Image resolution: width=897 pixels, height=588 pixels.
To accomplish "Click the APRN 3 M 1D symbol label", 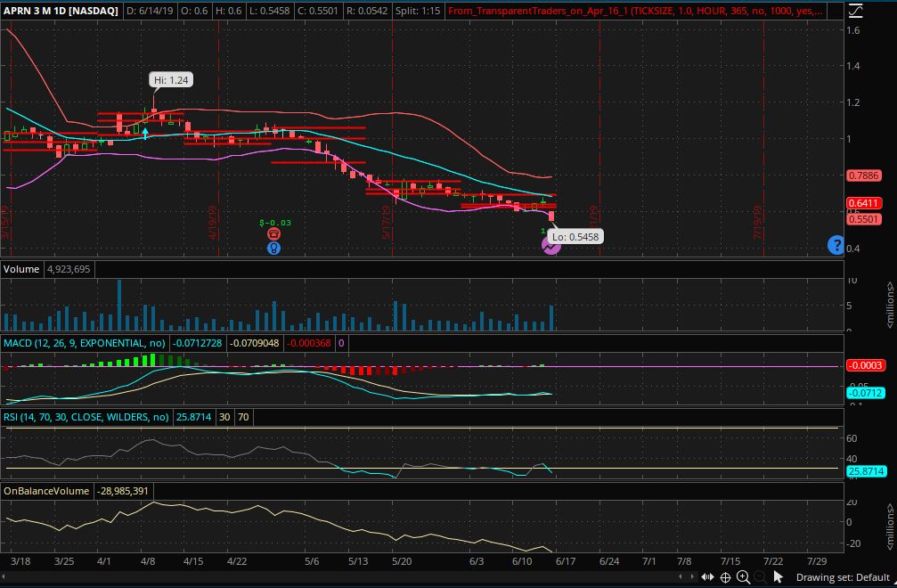I will pos(61,11).
